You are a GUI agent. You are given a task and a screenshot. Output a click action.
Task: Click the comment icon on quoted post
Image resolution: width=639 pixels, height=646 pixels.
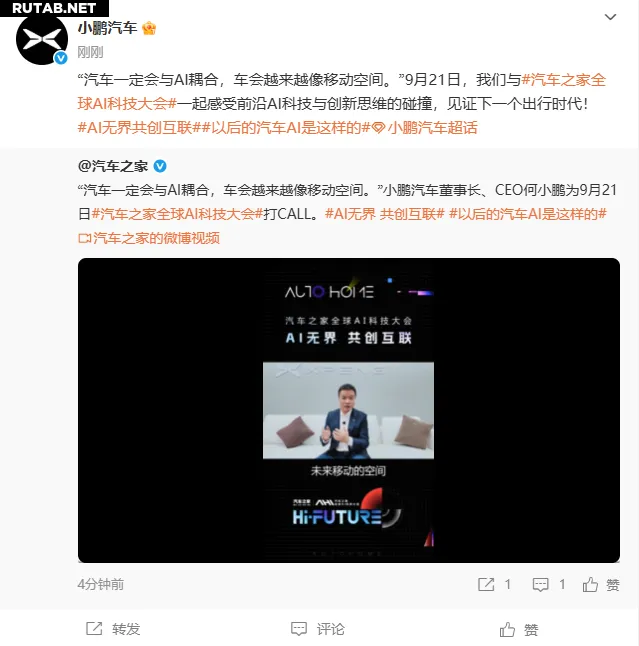point(540,585)
